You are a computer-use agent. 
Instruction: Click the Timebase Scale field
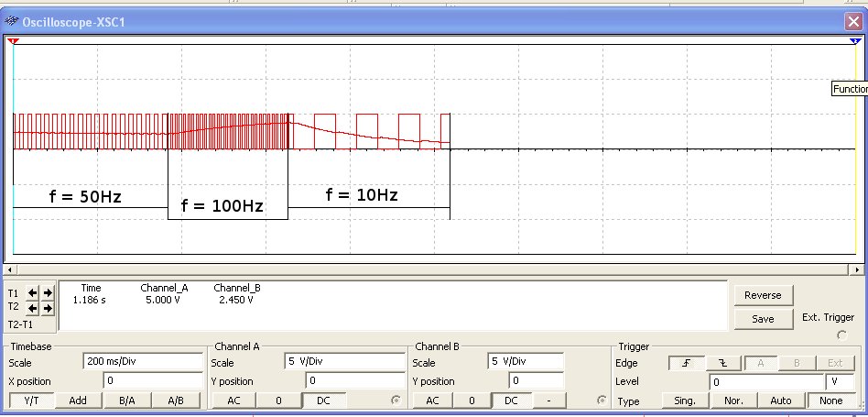(143, 362)
